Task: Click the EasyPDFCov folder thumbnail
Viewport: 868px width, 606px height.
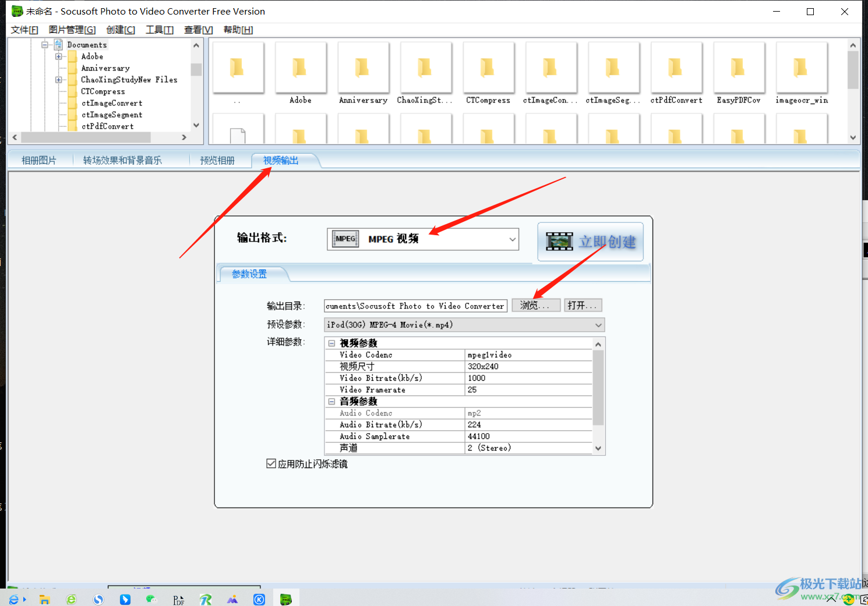Action: click(x=739, y=68)
